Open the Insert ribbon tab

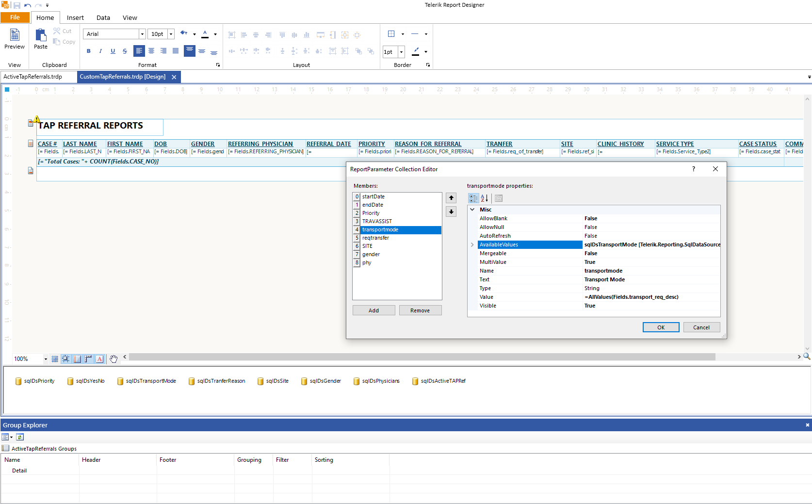tap(75, 17)
